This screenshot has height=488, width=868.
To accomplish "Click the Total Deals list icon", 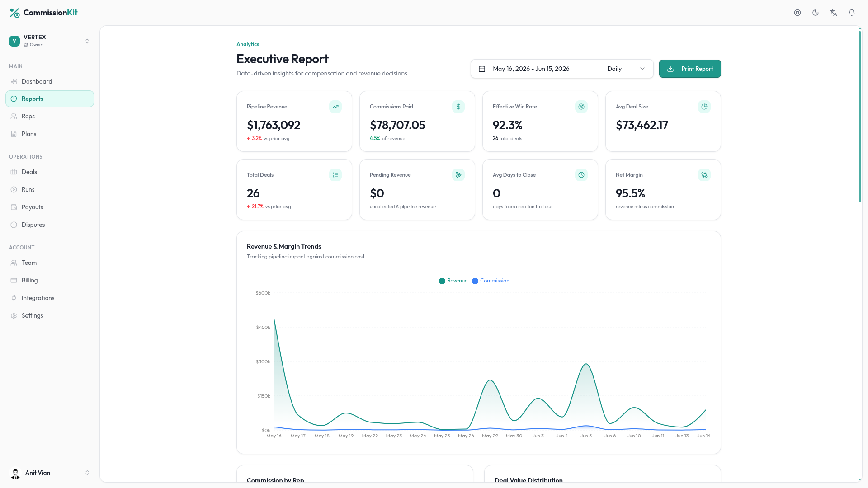I will tap(335, 175).
